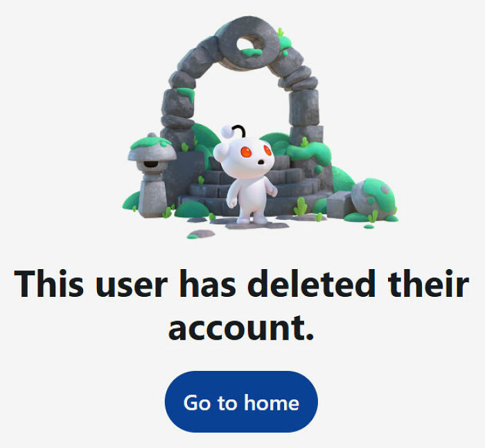Image resolution: width=485 pixels, height=448 pixels.
Task: Click the small flat stone below the scene
Action: point(202,234)
